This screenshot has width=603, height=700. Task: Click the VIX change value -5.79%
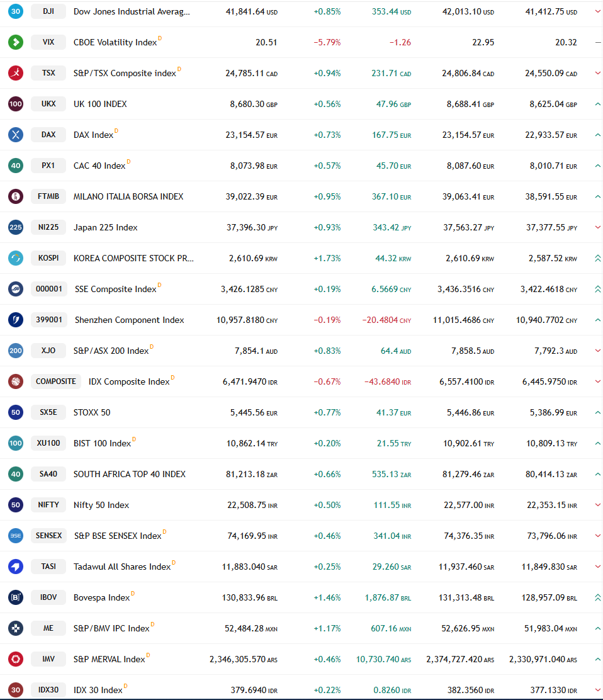327,42
